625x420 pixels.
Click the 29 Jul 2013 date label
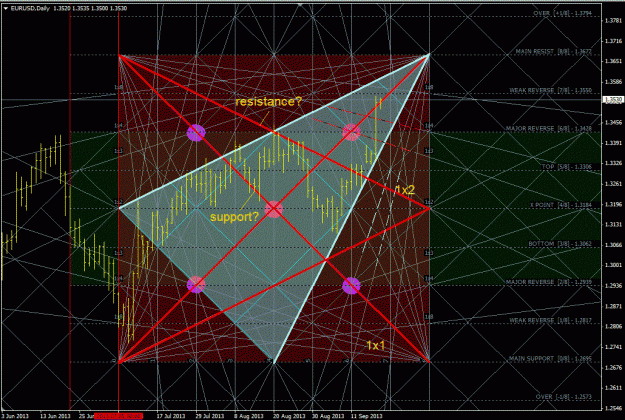click(x=210, y=416)
